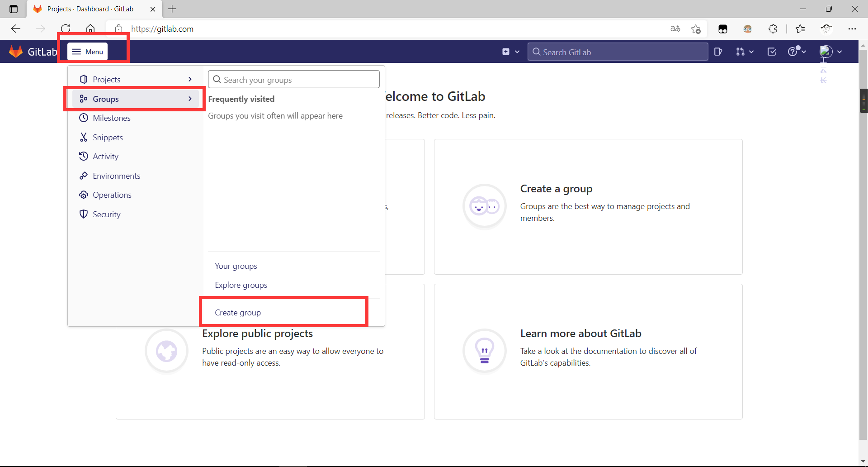The height and width of the screenshot is (467, 868).
Task: Expand the merge requests dropdown
Action: [745, 52]
